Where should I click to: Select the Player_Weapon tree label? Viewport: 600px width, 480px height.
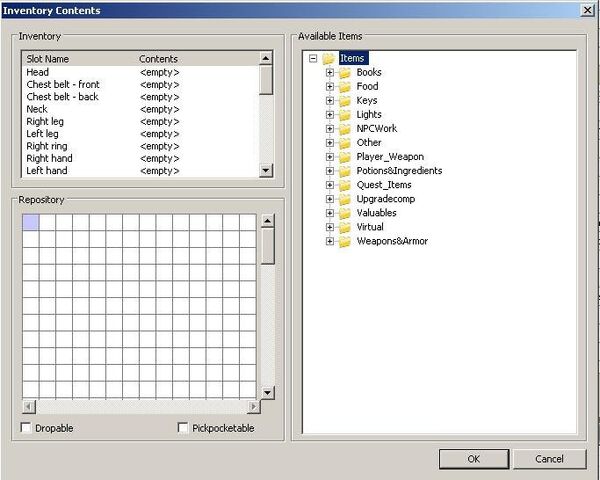390,157
